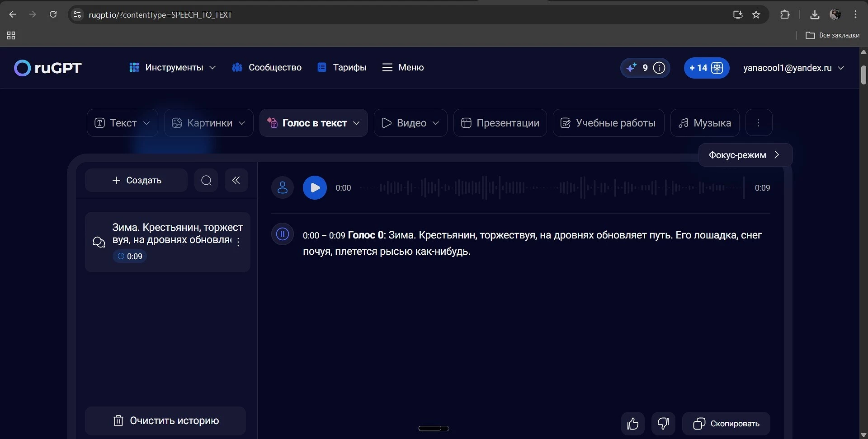Click the thumbs down dislike icon
The width and height of the screenshot is (868, 439).
(663, 424)
